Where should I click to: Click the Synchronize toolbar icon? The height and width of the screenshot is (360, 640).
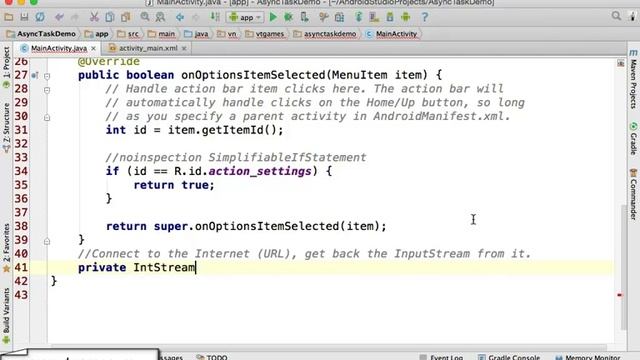point(40,17)
